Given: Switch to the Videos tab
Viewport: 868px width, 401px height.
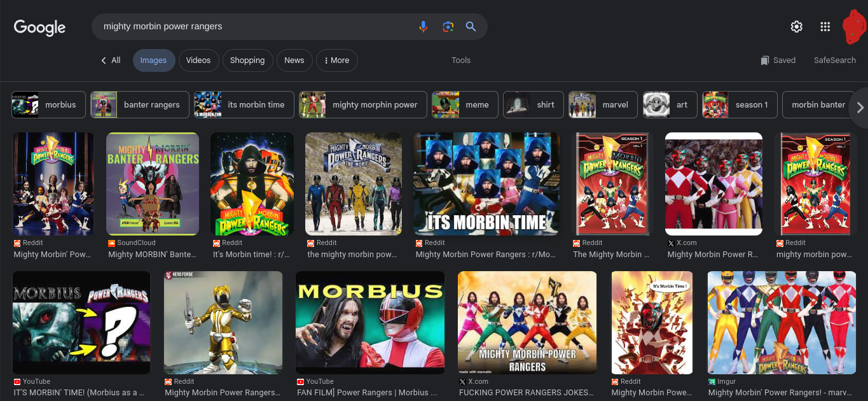Looking at the screenshot, I should (198, 60).
